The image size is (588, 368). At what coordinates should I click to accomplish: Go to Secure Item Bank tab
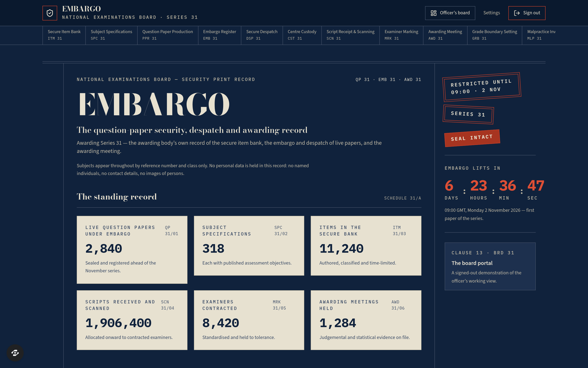pyautogui.click(x=64, y=35)
